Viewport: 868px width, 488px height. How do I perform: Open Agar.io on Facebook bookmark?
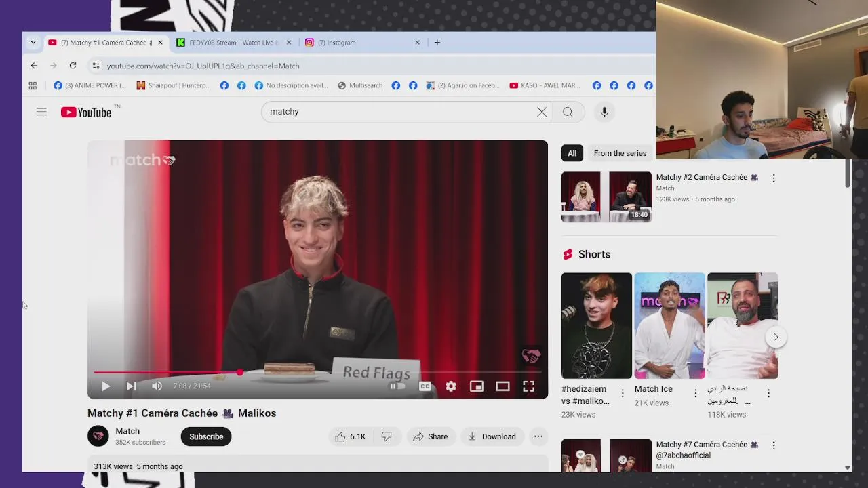tap(462, 85)
